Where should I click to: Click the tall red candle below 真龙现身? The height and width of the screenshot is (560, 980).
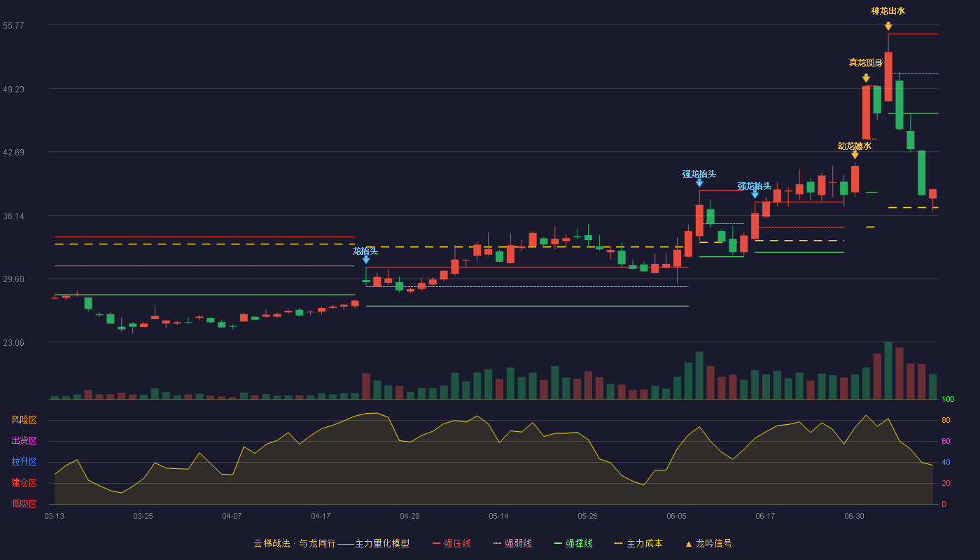(x=866, y=112)
